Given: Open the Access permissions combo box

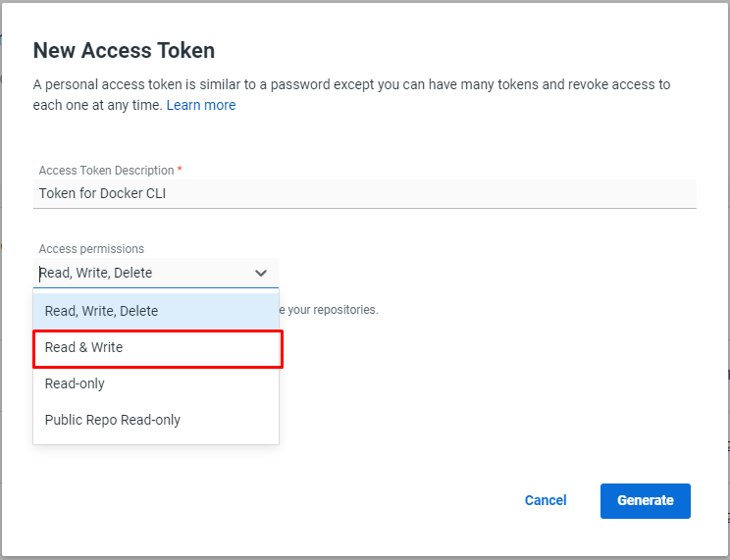Looking at the screenshot, I should coord(155,273).
